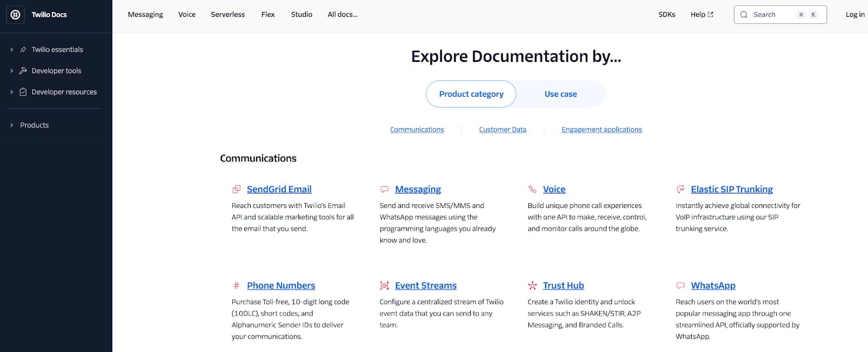This screenshot has height=352, width=868.
Task: Expand the Developer resources chevron
Action: click(11, 92)
